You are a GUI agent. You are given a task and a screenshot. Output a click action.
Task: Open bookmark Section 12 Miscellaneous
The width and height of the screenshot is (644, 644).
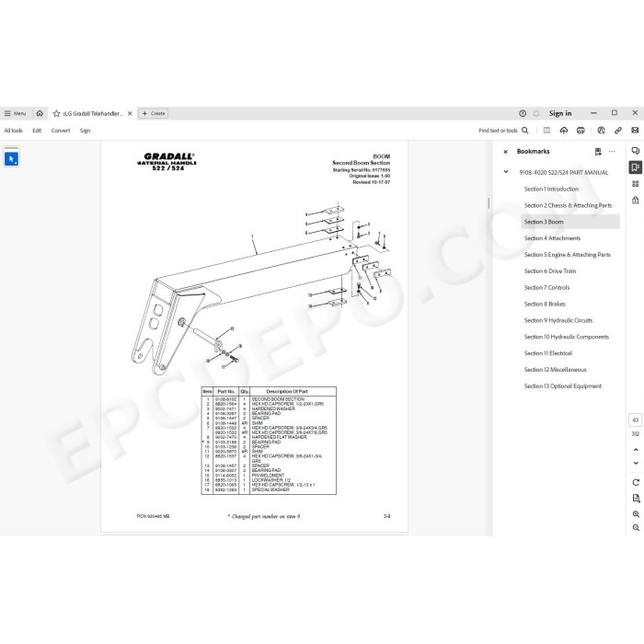pyautogui.click(x=555, y=370)
